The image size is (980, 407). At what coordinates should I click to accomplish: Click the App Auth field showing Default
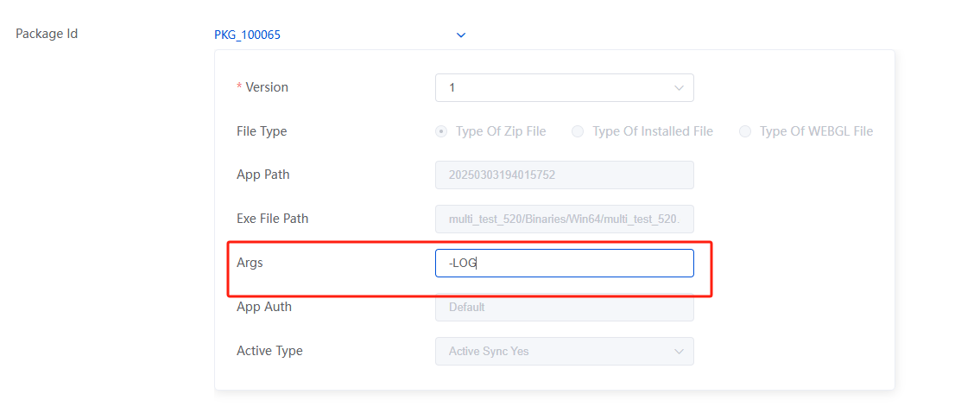565,307
